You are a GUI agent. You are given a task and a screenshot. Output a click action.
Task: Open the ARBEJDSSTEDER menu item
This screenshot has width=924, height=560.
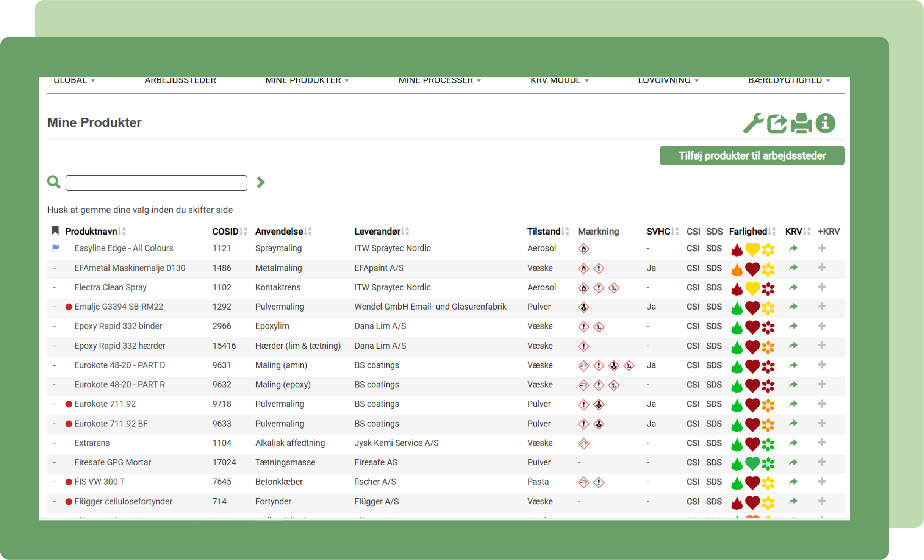point(180,80)
